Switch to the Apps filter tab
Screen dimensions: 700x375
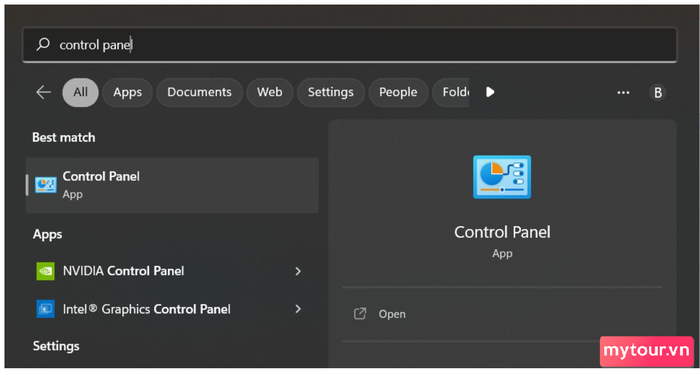click(x=127, y=92)
